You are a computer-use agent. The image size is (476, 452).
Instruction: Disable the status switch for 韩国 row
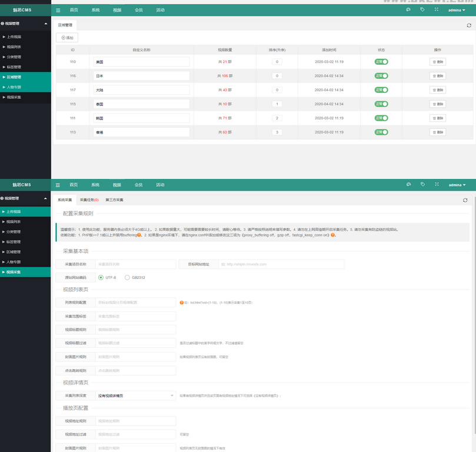coord(381,118)
